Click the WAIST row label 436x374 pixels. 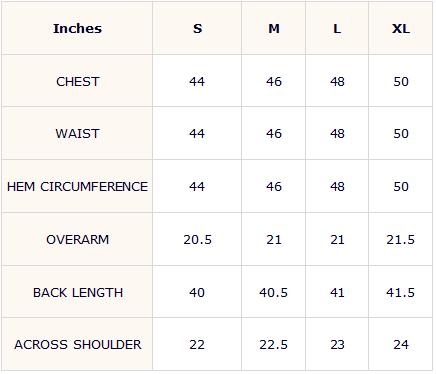point(77,134)
